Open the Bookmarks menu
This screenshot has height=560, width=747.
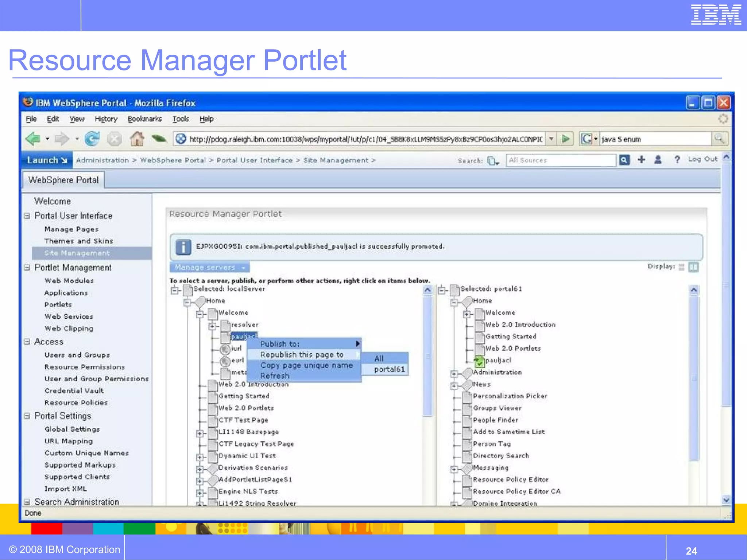click(x=145, y=119)
